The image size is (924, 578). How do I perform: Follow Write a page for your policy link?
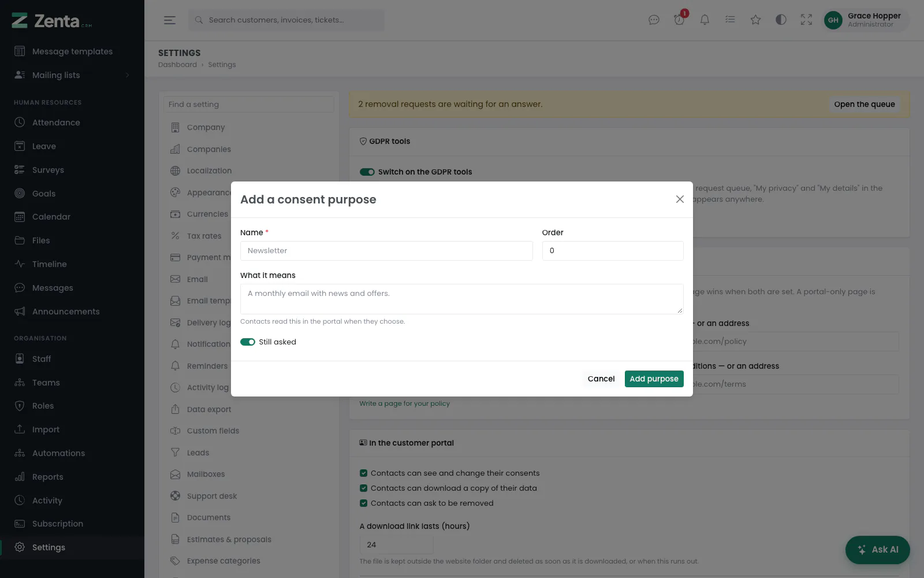[404, 403]
